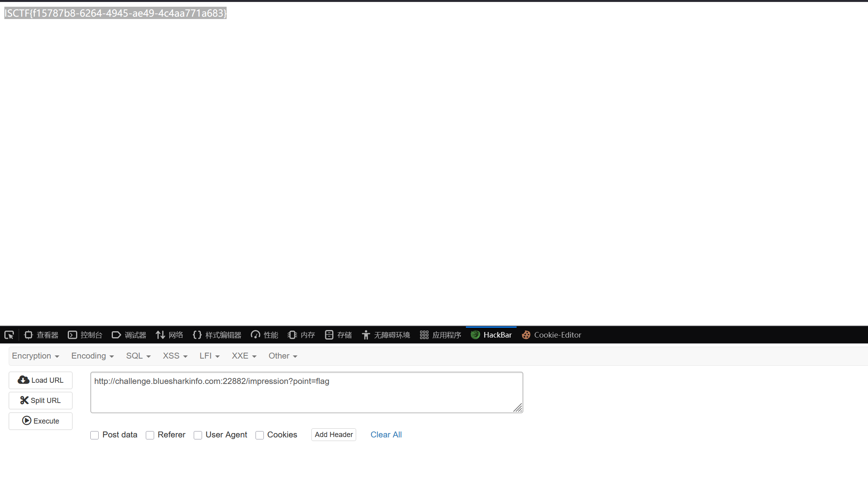
Task: Open the Console (控制台) panel
Action: pyautogui.click(x=85, y=335)
